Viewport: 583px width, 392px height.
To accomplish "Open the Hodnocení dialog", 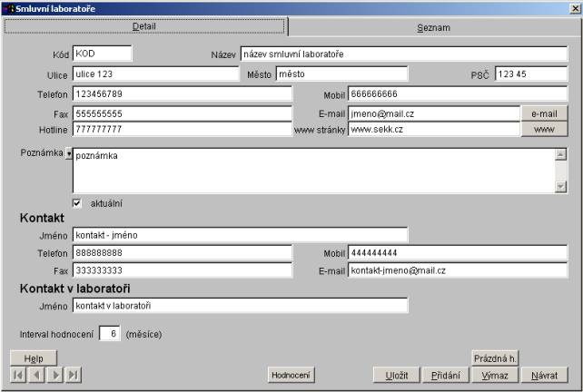I will coord(291,375).
